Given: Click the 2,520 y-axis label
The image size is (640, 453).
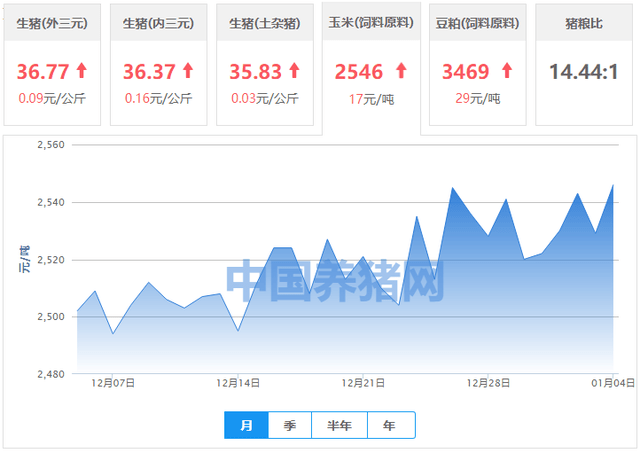Looking at the screenshot, I should click(51, 260).
